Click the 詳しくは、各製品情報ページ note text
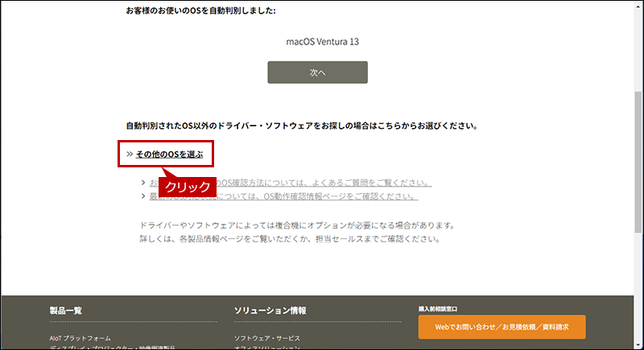The height and width of the screenshot is (350, 644). point(290,239)
